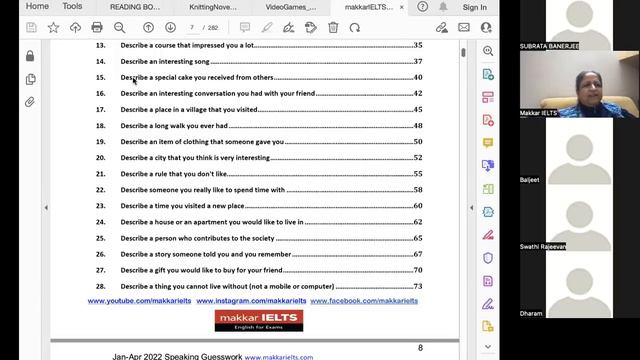Click the upload to cloud icon
640x360 pixels.
pyautogui.click(x=75, y=28)
